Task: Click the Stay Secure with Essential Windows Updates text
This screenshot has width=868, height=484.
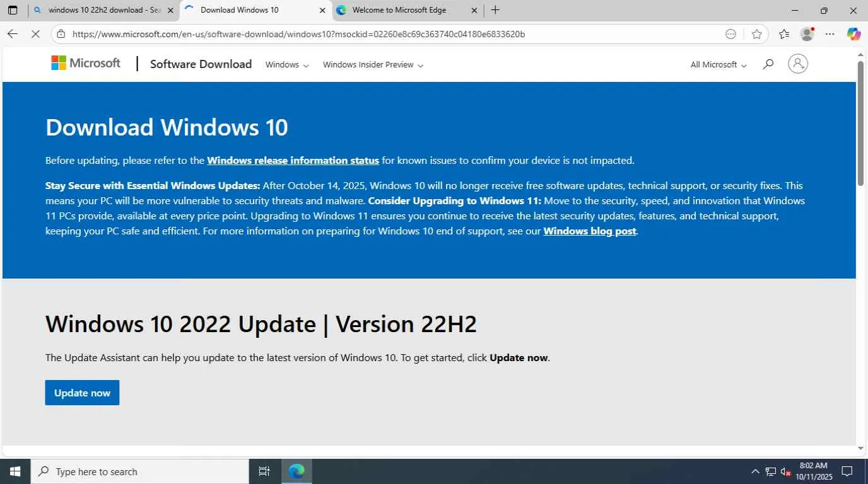Action: click(153, 186)
